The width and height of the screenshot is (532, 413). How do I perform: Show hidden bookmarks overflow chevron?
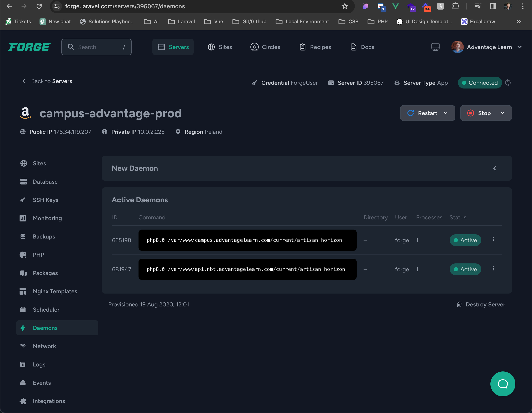click(518, 22)
